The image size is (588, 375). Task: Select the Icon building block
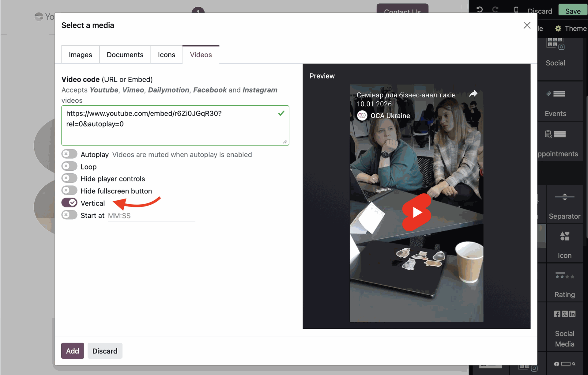[564, 244]
